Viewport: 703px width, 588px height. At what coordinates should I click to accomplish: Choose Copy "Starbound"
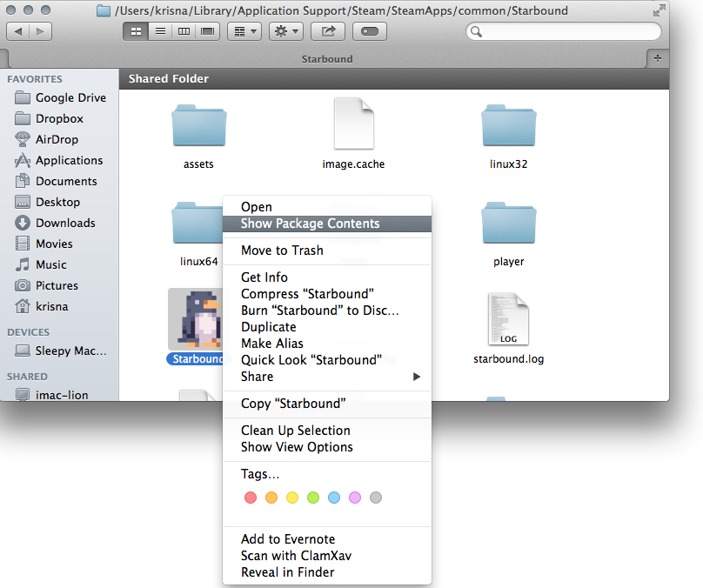point(327,404)
